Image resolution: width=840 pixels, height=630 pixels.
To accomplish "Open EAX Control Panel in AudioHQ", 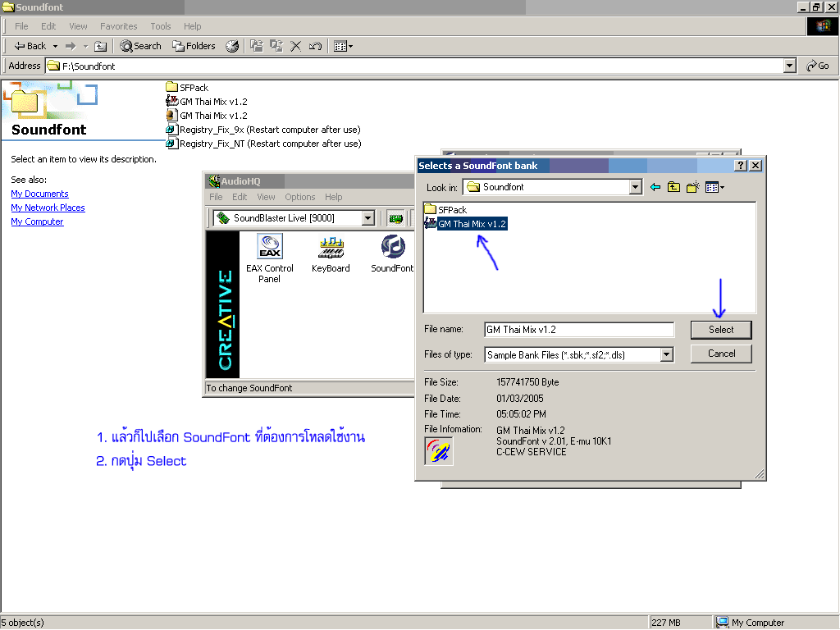I will [x=269, y=258].
